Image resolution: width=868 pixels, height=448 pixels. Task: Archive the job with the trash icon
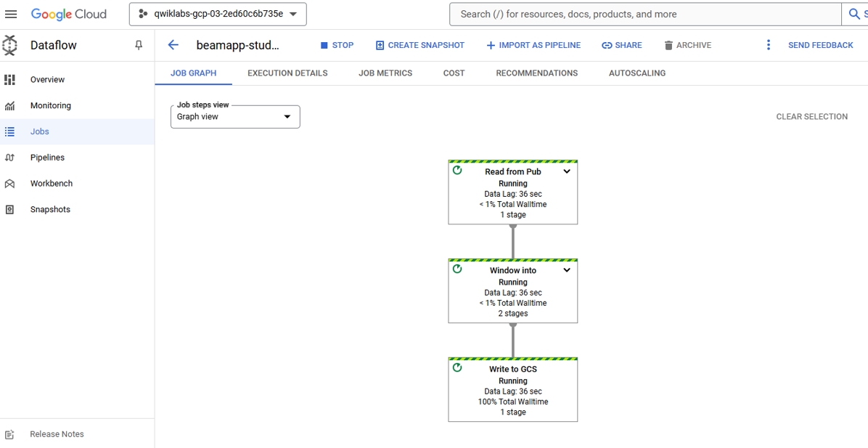click(687, 45)
